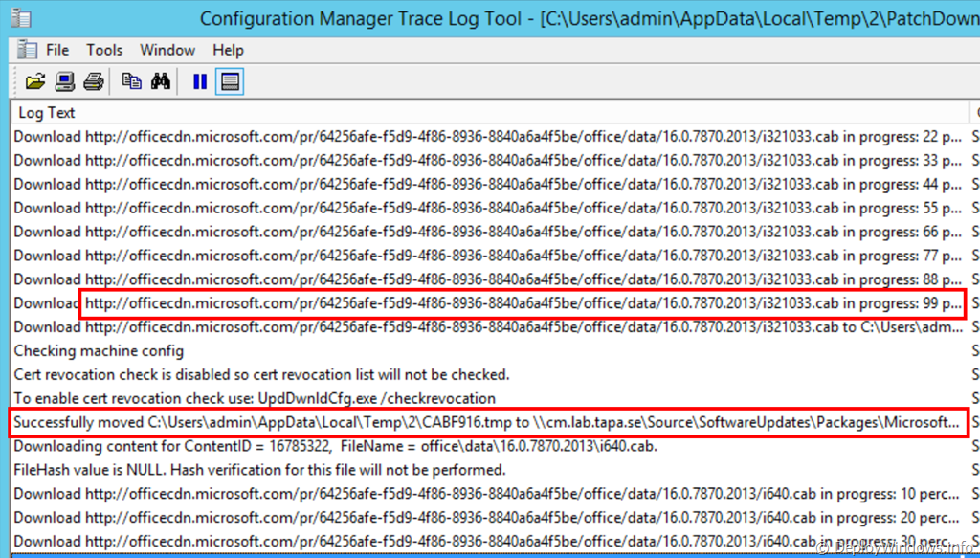Toggle Pause log monitoring button
This screenshot has width=980, height=558.
coord(199,82)
